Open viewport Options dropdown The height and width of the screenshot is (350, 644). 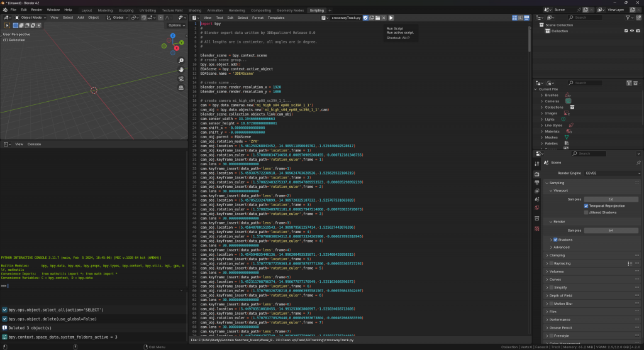tap(177, 25)
